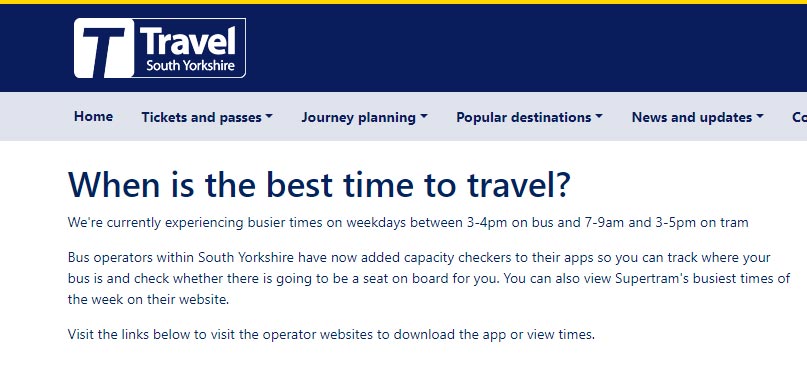This screenshot has width=807, height=369.
Task: Expand the caret beside News and updates
Action: [x=760, y=117]
